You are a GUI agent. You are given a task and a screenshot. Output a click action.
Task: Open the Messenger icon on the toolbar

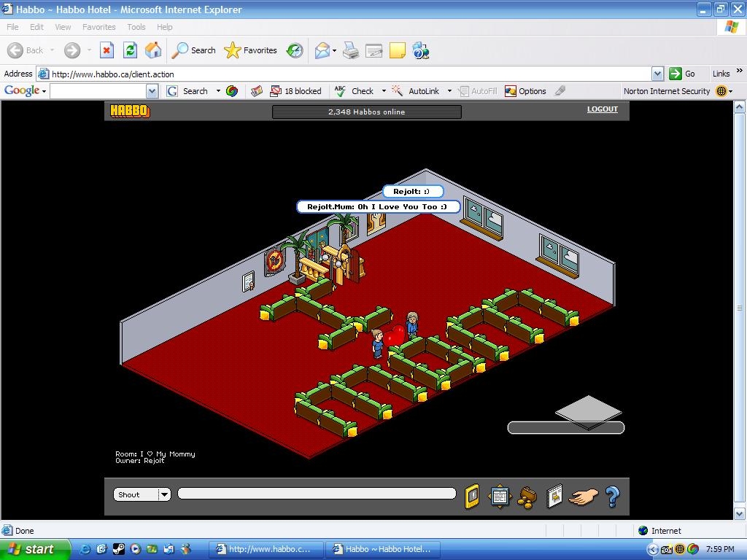[x=421, y=50]
